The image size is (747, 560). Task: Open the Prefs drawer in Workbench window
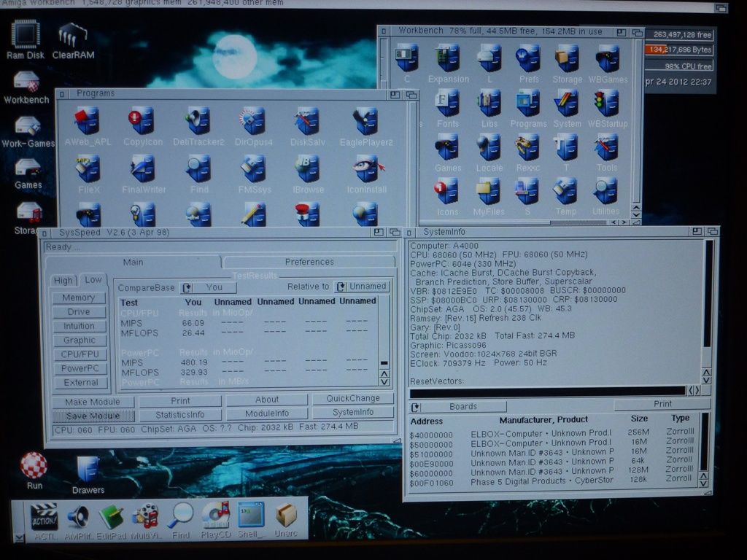click(527, 59)
